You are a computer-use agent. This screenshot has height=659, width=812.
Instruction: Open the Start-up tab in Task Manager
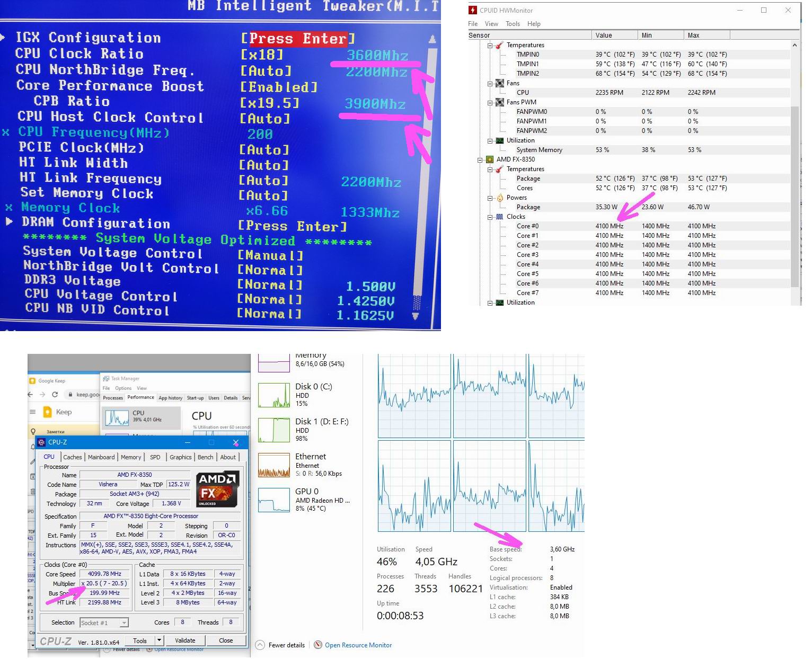pyautogui.click(x=195, y=398)
